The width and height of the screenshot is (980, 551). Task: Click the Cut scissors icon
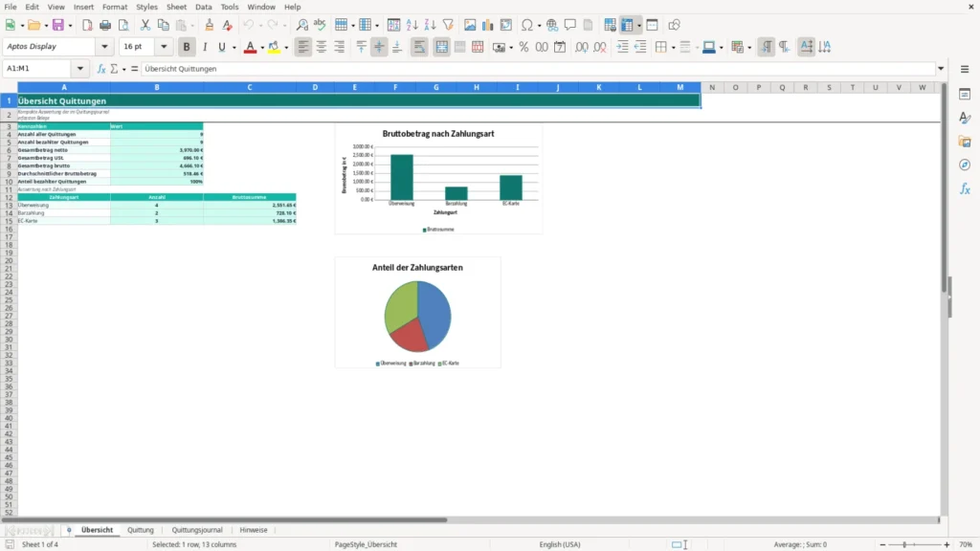pos(145,25)
